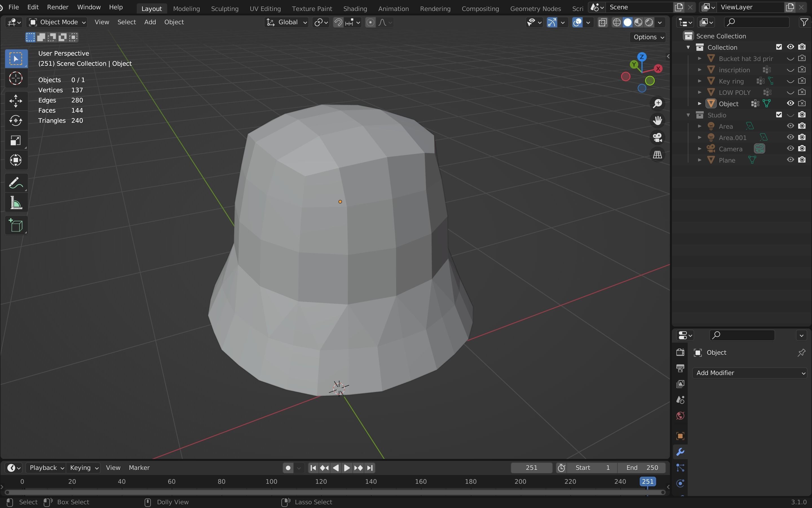Click the End frame 250 field

tap(642, 468)
